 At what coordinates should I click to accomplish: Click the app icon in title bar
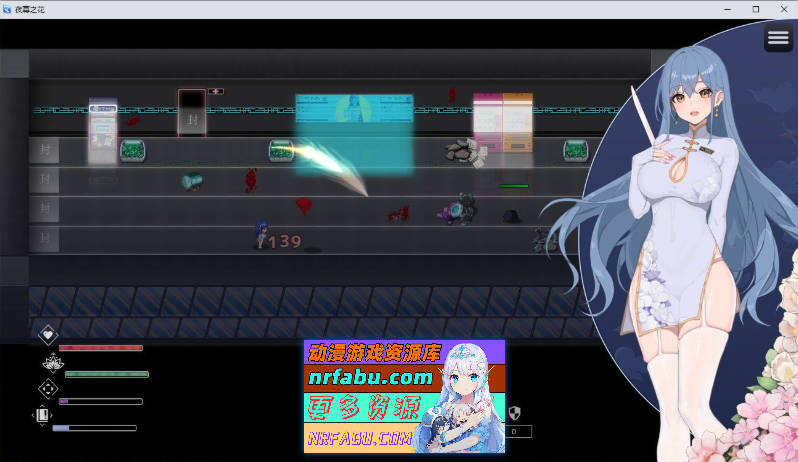(x=8, y=9)
